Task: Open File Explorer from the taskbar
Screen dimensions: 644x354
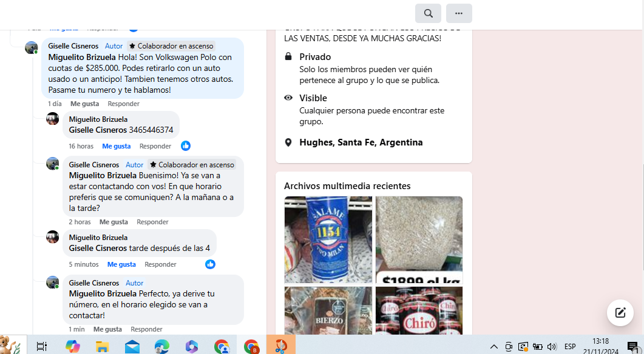Action: [102, 346]
